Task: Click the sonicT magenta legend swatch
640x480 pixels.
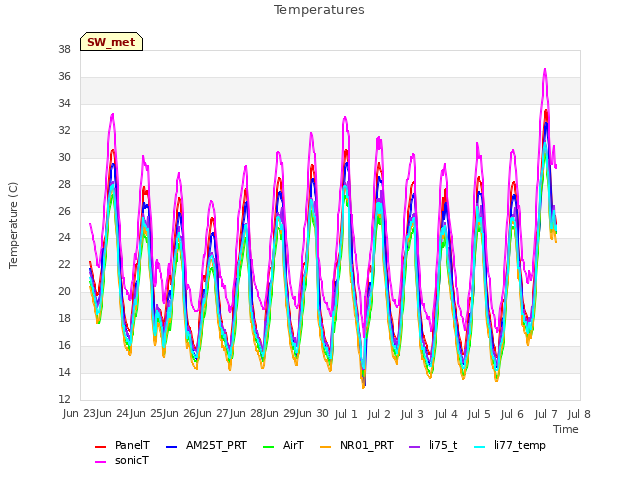Action: coord(100,462)
